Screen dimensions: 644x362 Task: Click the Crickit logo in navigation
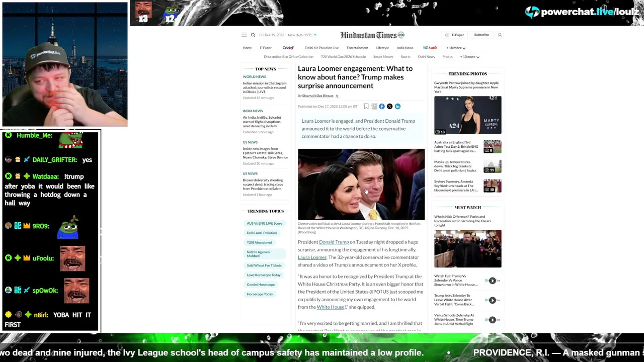288,48
